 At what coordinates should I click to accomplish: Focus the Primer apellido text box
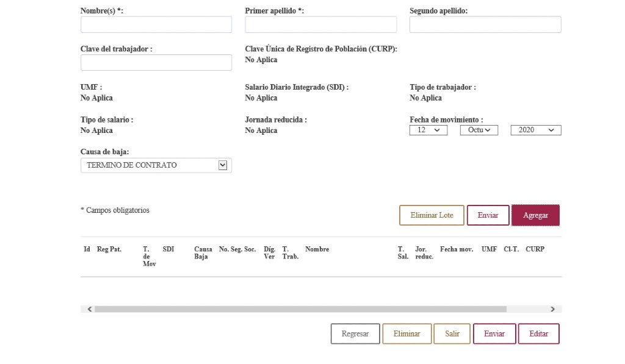[320, 24]
